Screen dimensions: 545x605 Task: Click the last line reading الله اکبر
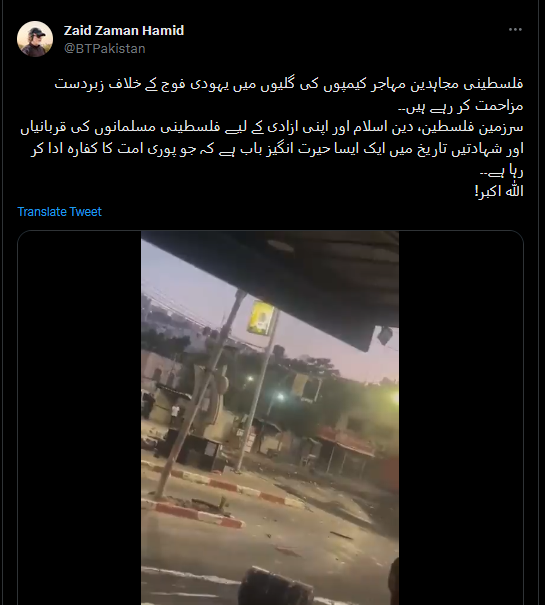click(x=499, y=191)
